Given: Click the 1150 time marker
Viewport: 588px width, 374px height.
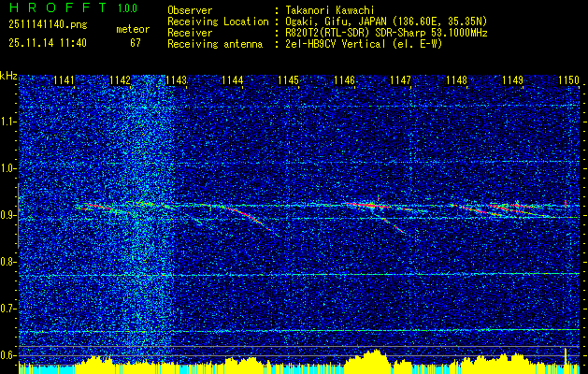Looking at the screenshot, I should pos(569,80).
